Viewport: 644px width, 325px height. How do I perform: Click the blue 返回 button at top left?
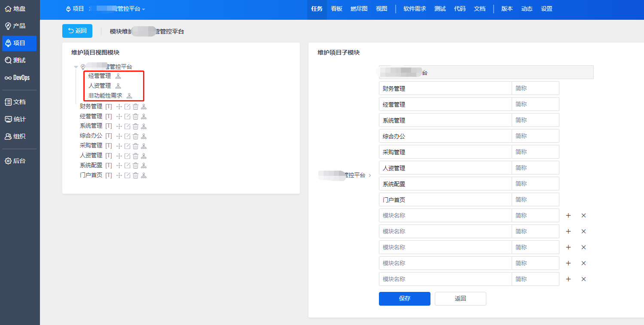77,31
